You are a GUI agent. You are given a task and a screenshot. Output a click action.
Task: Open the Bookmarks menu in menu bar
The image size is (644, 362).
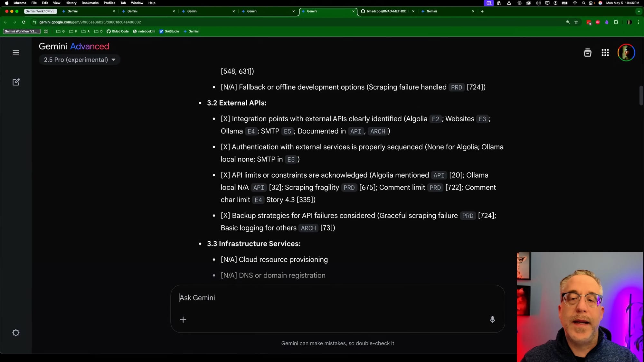click(x=90, y=3)
